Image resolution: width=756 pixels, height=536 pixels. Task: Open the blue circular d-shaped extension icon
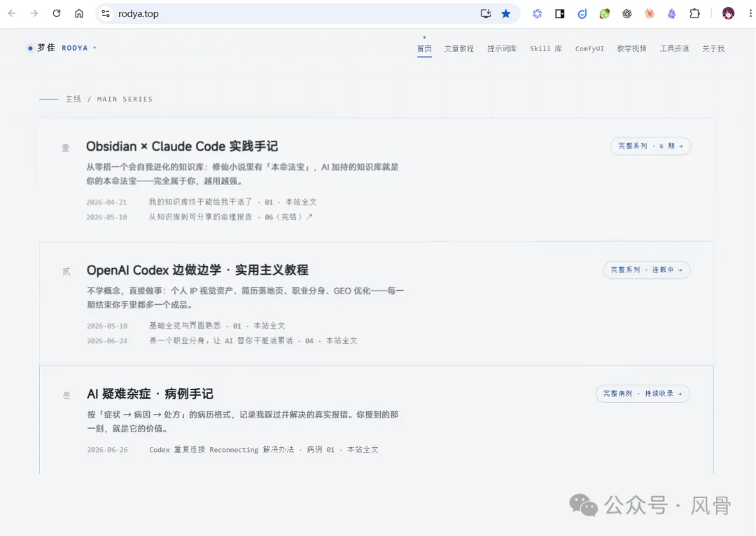pos(582,13)
